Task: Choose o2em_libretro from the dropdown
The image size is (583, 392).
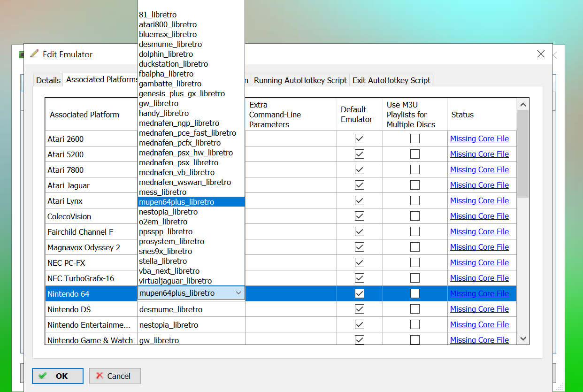Action: 191,222
